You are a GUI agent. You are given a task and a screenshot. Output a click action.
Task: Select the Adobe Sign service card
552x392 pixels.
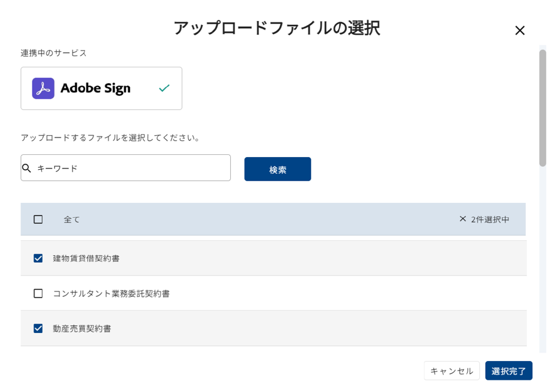pyautogui.click(x=102, y=88)
